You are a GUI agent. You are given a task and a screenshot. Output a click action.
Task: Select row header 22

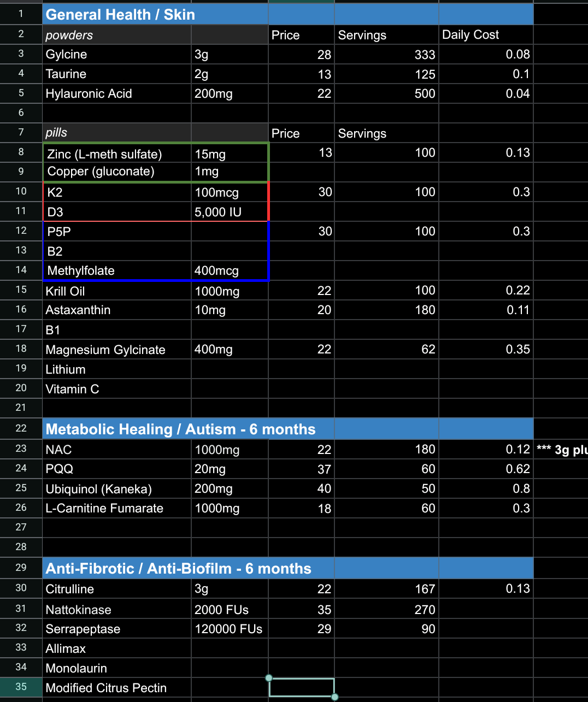[21, 429]
